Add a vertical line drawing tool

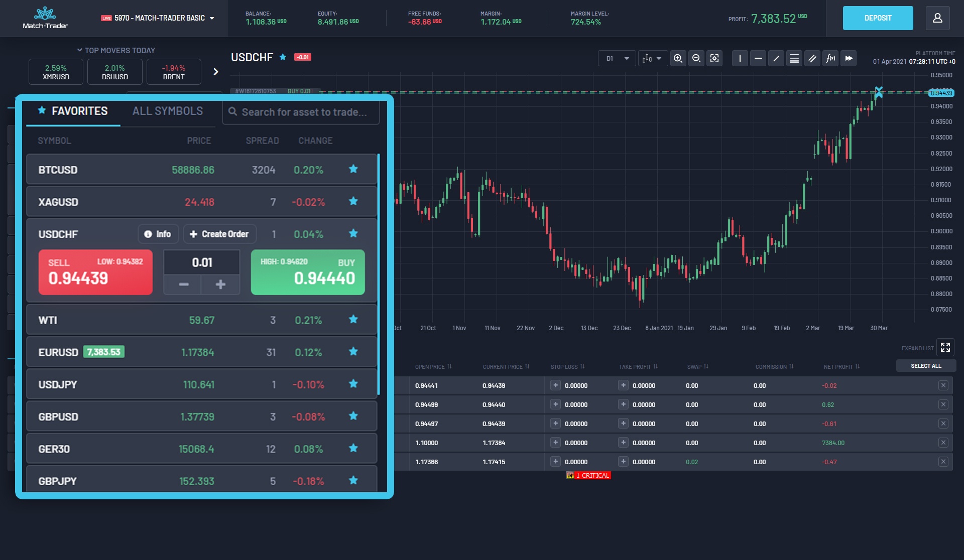740,58
